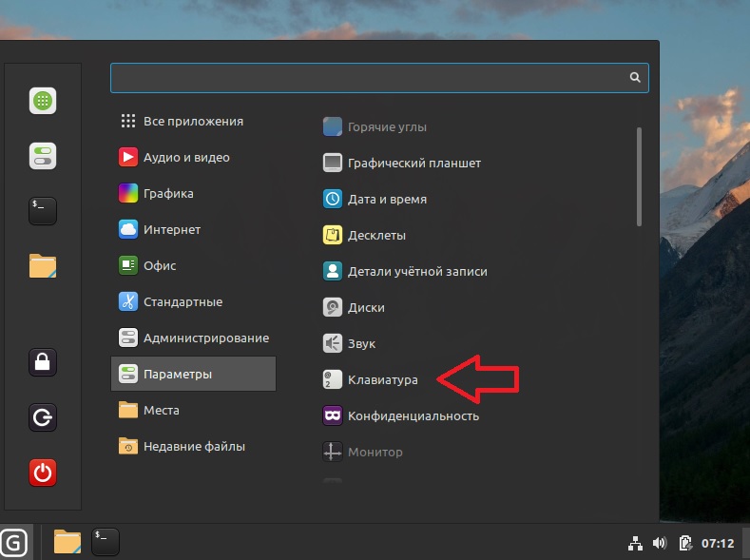Viewport: 750px width, 560px height.
Task: Launch terminal from the favorites sidebar
Action: click(x=43, y=211)
